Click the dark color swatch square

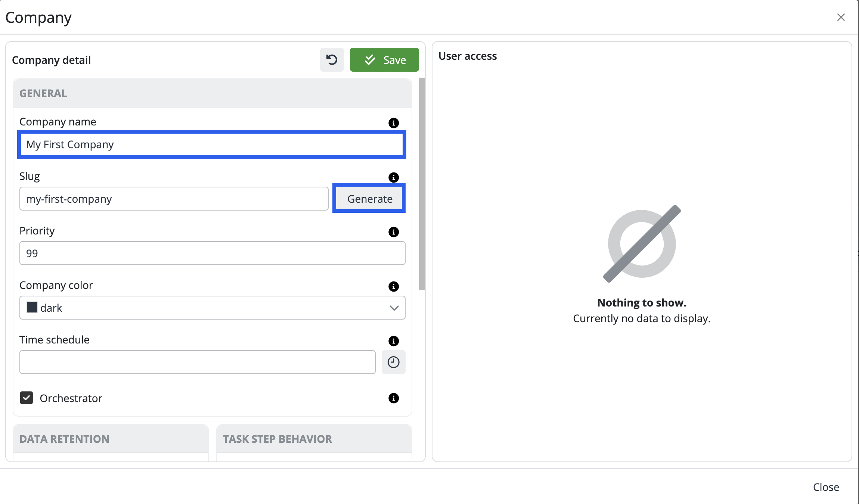tap(32, 307)
